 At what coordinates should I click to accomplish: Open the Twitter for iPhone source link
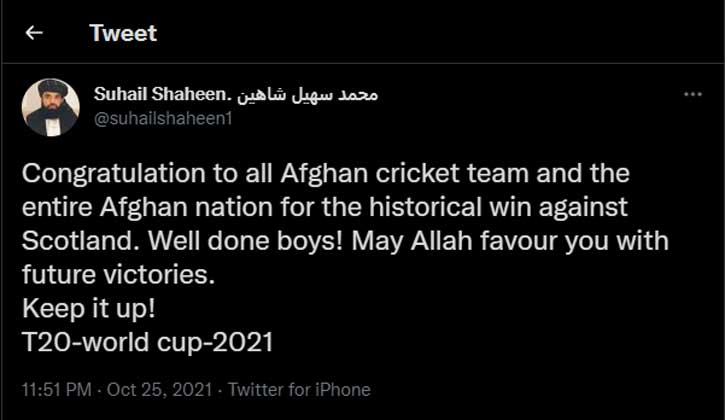click(299, 389)
